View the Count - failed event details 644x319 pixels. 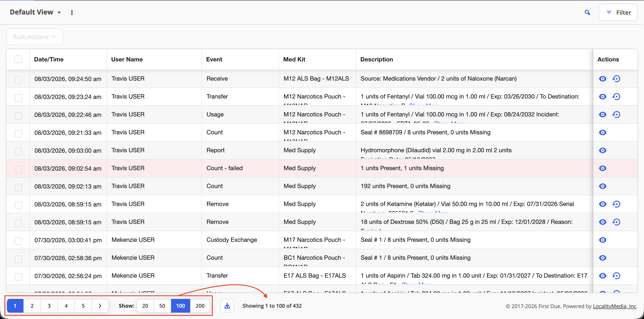[x=602, y=168]
